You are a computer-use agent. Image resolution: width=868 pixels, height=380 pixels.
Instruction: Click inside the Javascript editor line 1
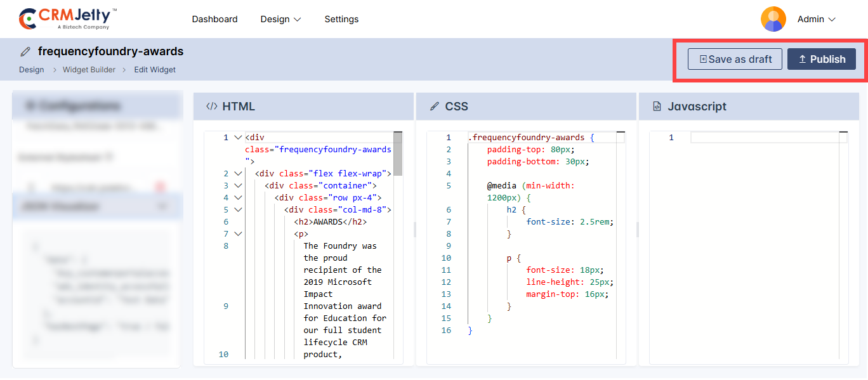pyautogui.click(x=761, y=138)
